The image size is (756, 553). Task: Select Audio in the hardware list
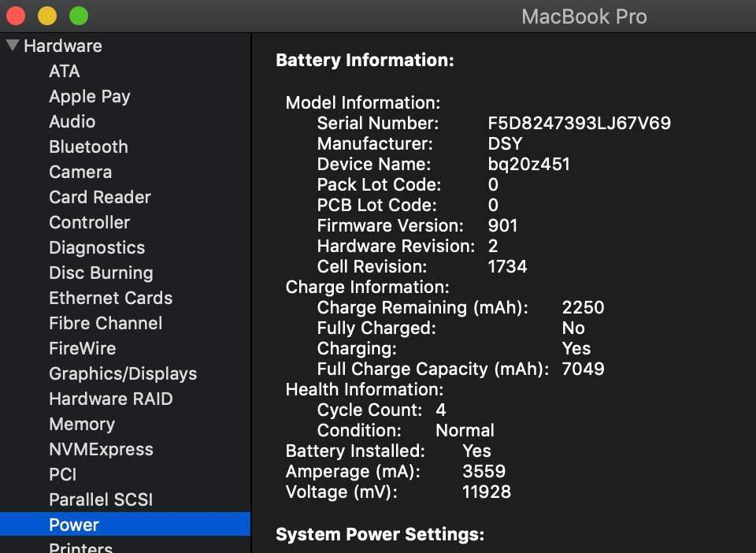(72, 121)
